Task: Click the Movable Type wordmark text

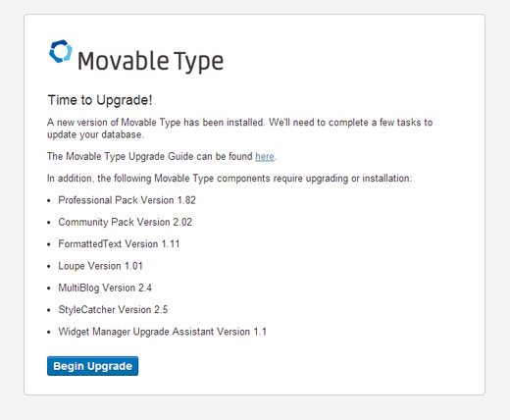Action: tap(150, 62)
